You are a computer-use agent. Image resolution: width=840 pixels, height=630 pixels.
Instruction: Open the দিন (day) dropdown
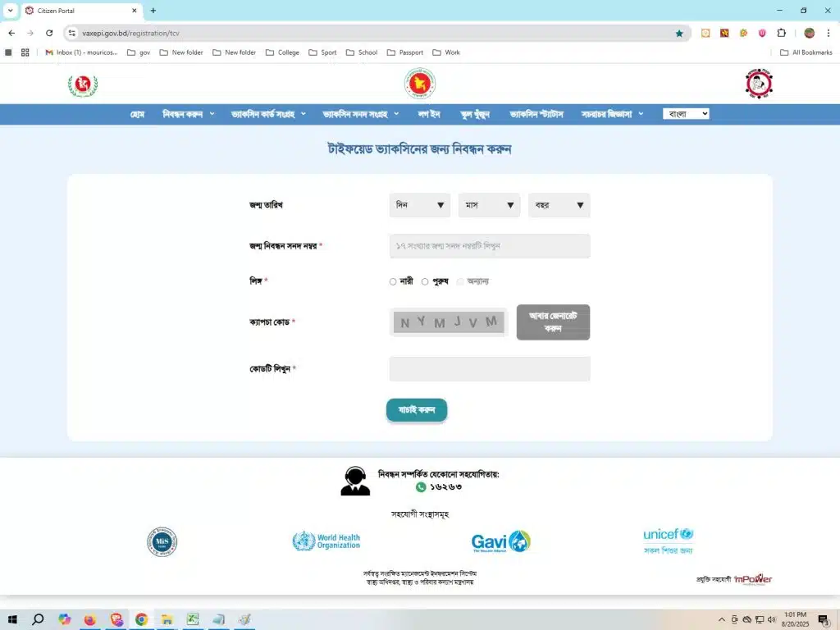click(x=420, y=205)
